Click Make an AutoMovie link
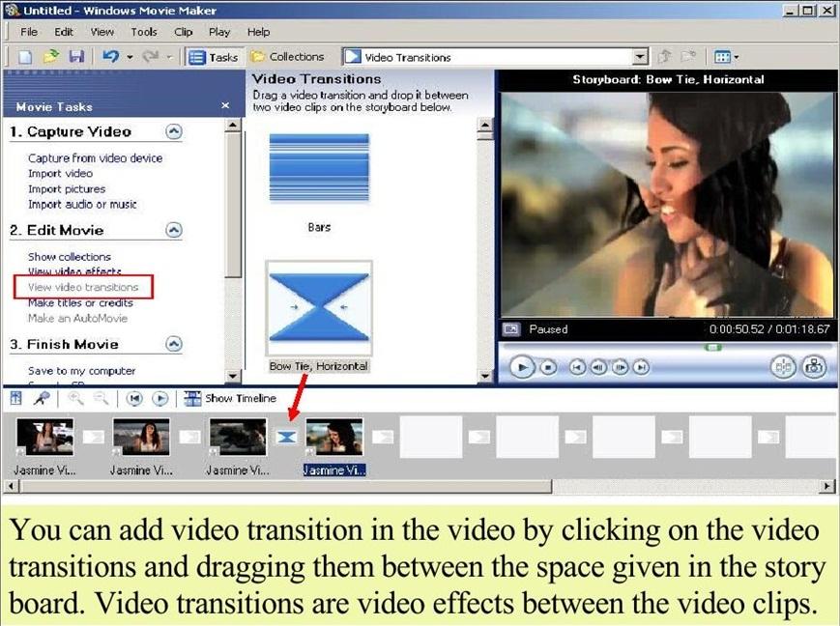 click(77, 318)
